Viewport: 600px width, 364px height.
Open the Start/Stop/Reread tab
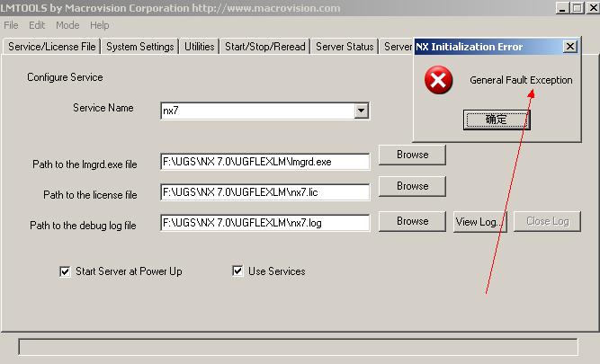[265, 47]
